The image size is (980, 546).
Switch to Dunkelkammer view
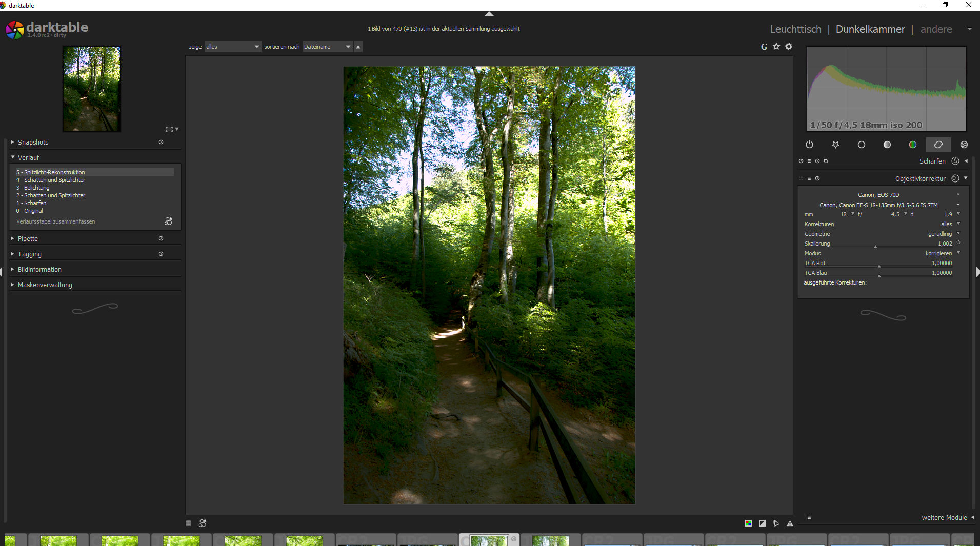pos(870,29)
